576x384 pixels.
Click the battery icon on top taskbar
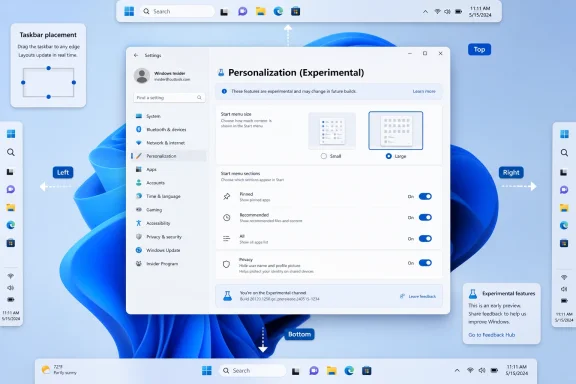(x=458, y=12)
